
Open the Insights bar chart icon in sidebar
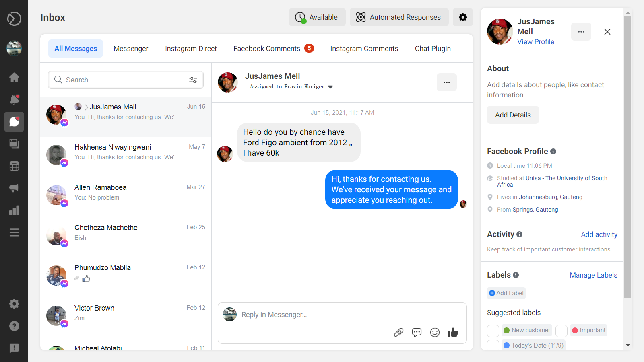click(14, 210)
